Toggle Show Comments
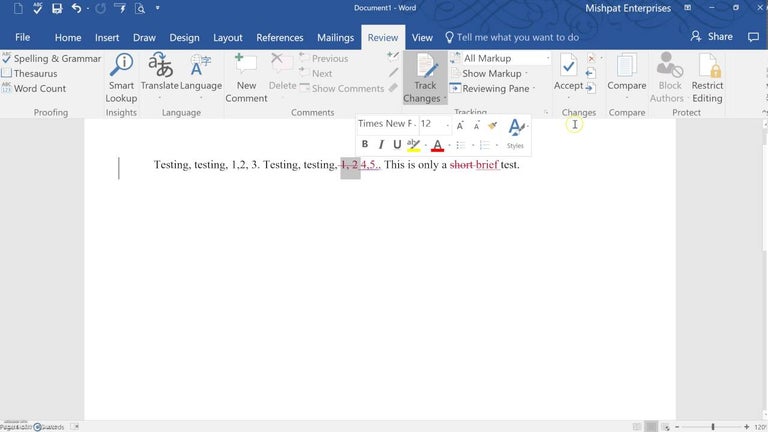This screenshot has height=432, width=768. tap(342, 89)
